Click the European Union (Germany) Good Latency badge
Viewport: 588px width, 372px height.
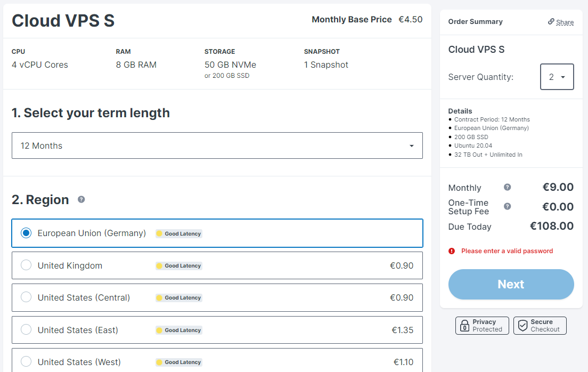pos(179,234)
